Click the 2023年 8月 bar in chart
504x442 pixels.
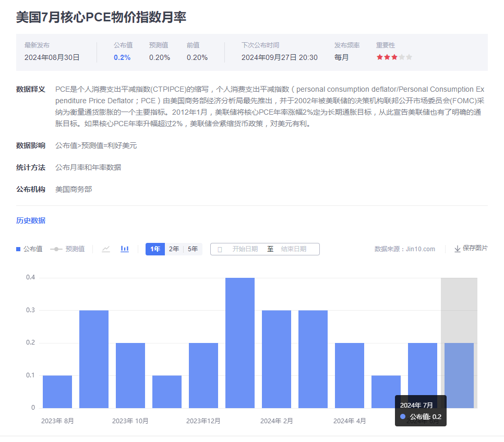pos(57,391)
